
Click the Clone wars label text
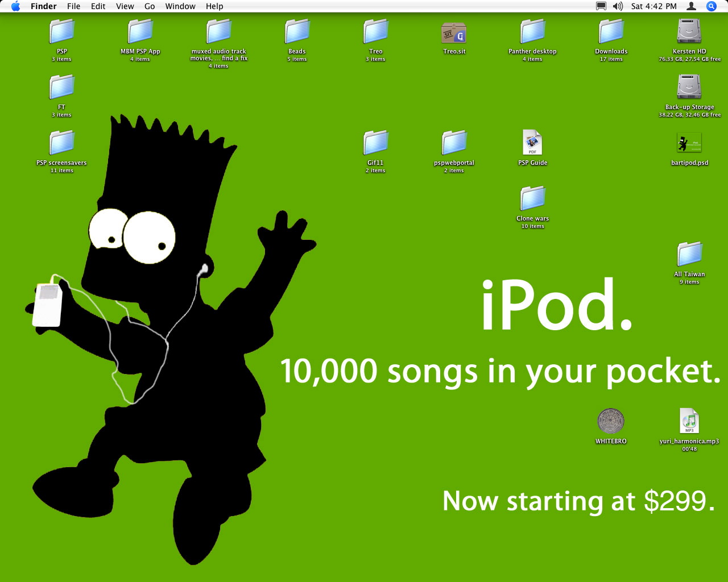tap(532, 218)
